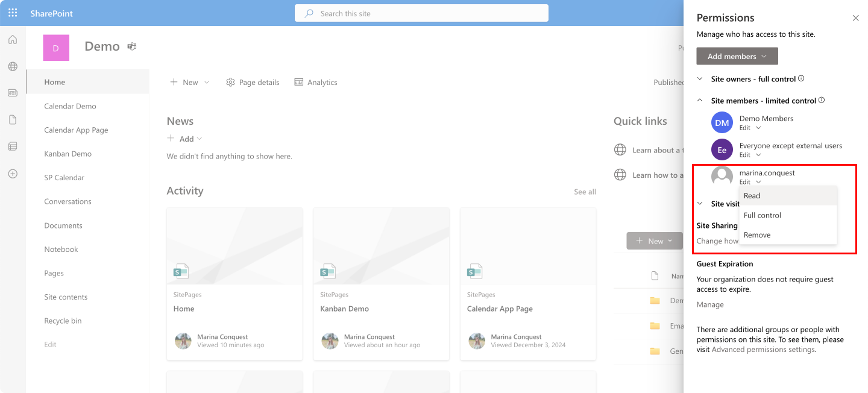Click info icon next to Site owners
Viewport: 868px width, 393px height.
pyautogui.click(x=801, y=78)
